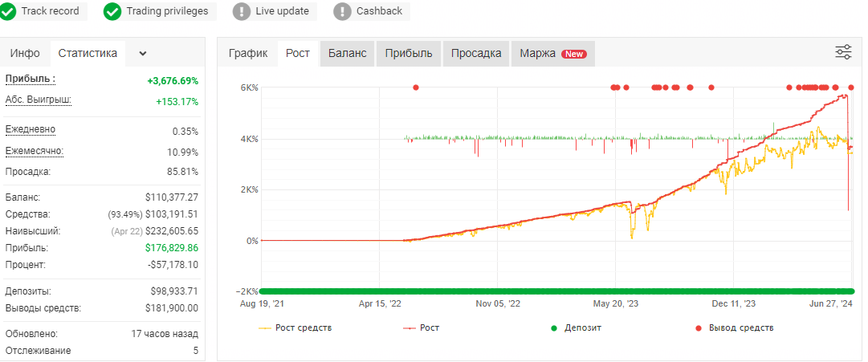
Task: Click the -$57,178.10 interest value
Action: (173, 265)
